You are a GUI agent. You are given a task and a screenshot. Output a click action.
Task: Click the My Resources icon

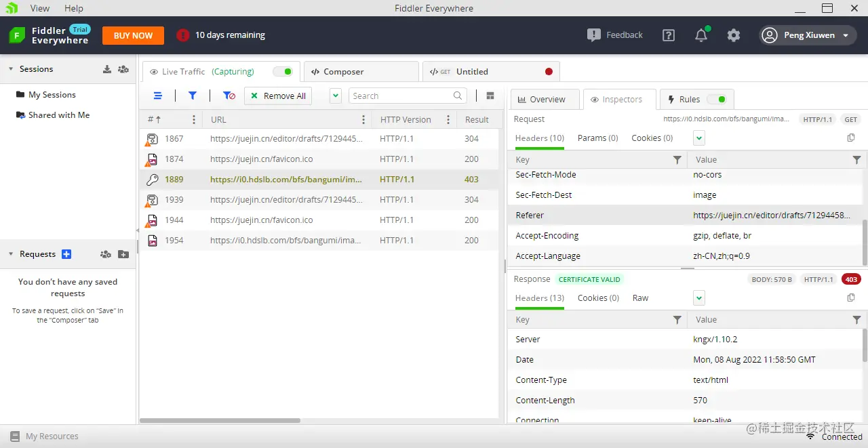15,436
